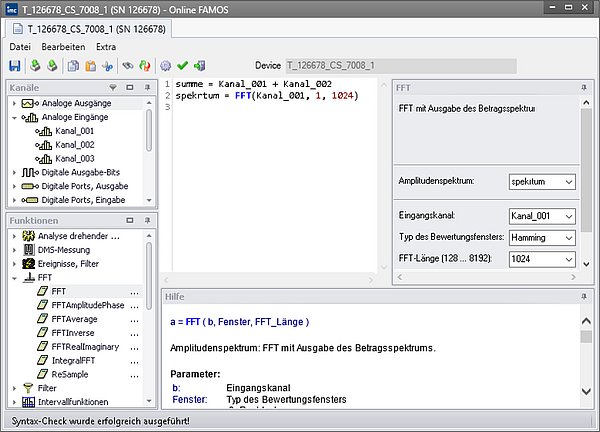The height and width of the screenshot is (432, 600).
Task: Maximize the Funktionen panel
Action: click(x=130, y=220)
